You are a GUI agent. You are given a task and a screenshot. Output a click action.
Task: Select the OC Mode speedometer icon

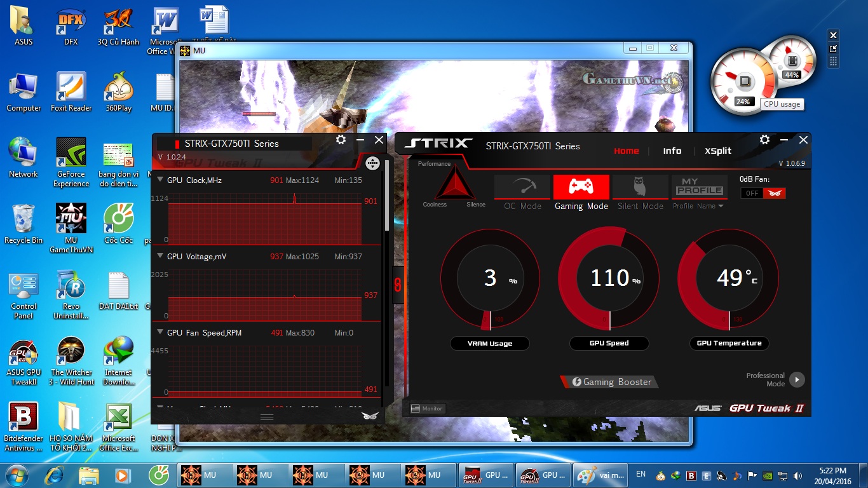522,187
